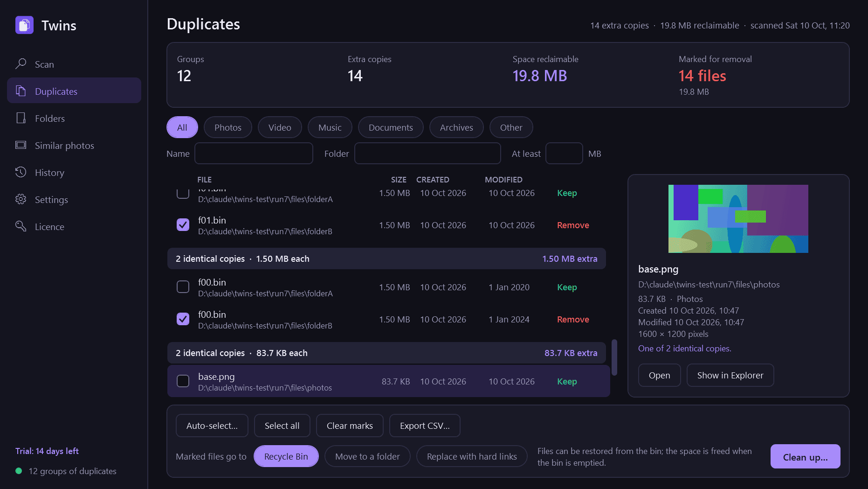Click the SIZE column header

pyautogui.click(x=399, y=180)
